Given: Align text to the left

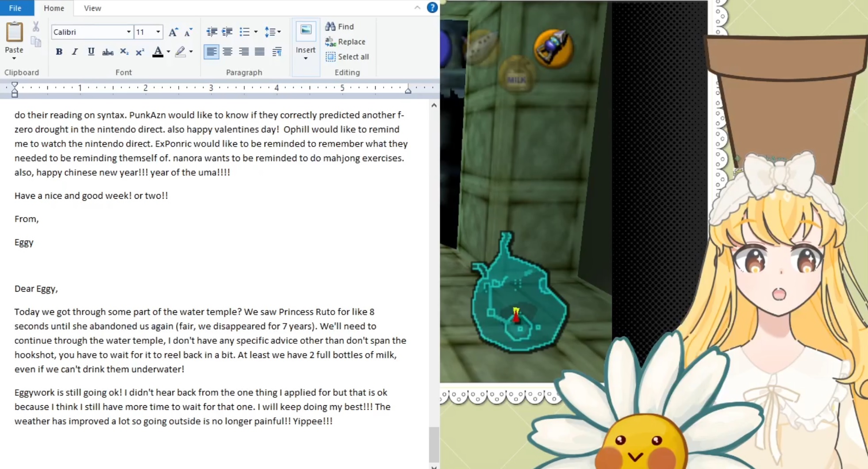Looking at the screenshot, I should coord(211,52).
